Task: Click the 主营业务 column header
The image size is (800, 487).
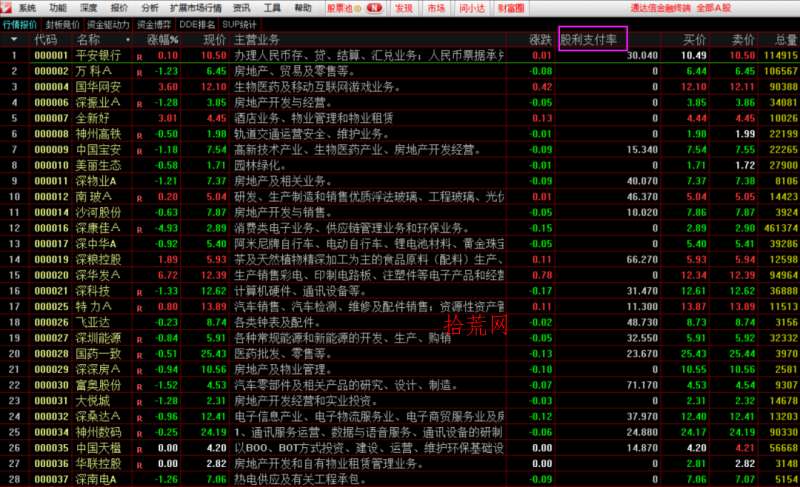Action: click(257, 40)
